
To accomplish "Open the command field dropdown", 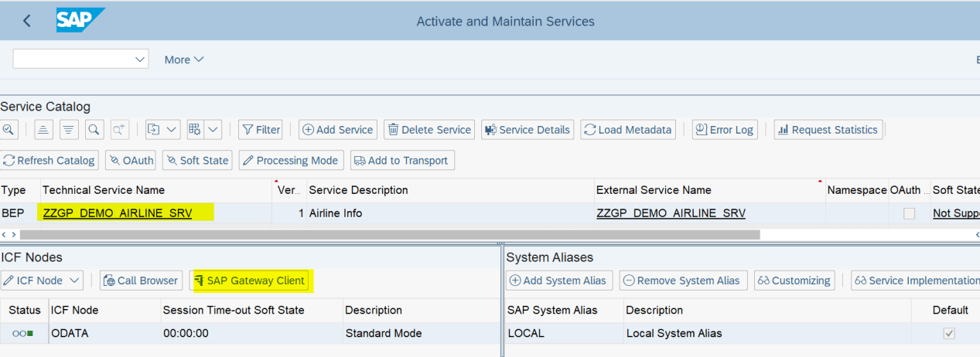I will [141, 59].
